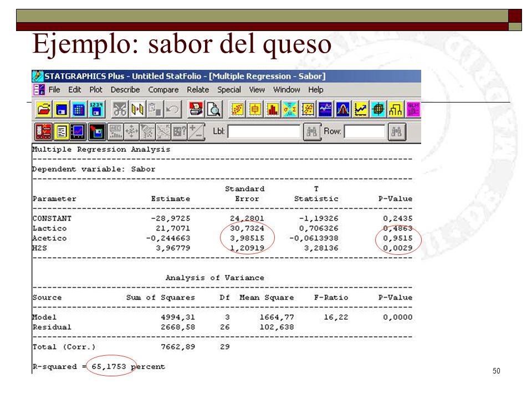The height and width of the screenshot is (399, 532).
Task: Click the Paste clipboard icon
Action: (155, 110)
